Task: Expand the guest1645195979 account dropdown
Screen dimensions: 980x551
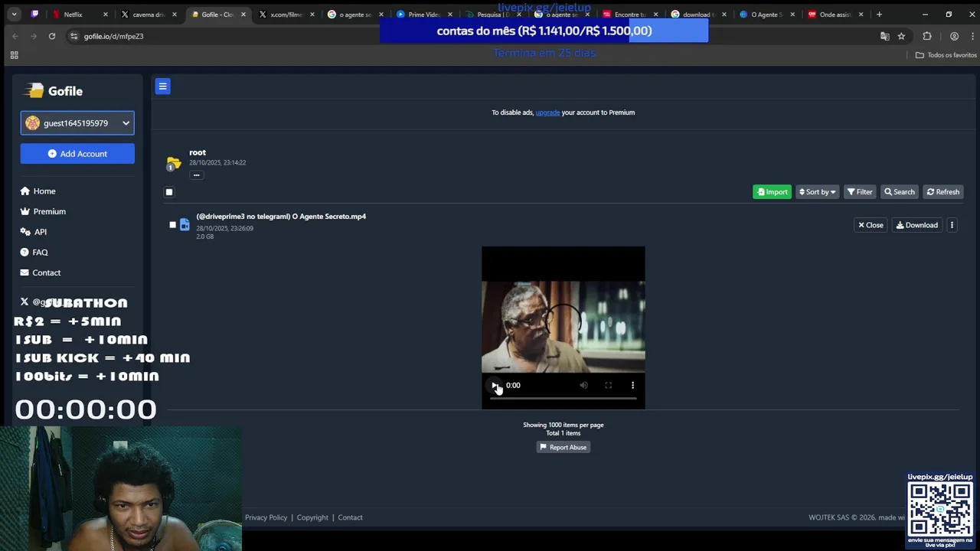Action: click(x=77, y=123)
